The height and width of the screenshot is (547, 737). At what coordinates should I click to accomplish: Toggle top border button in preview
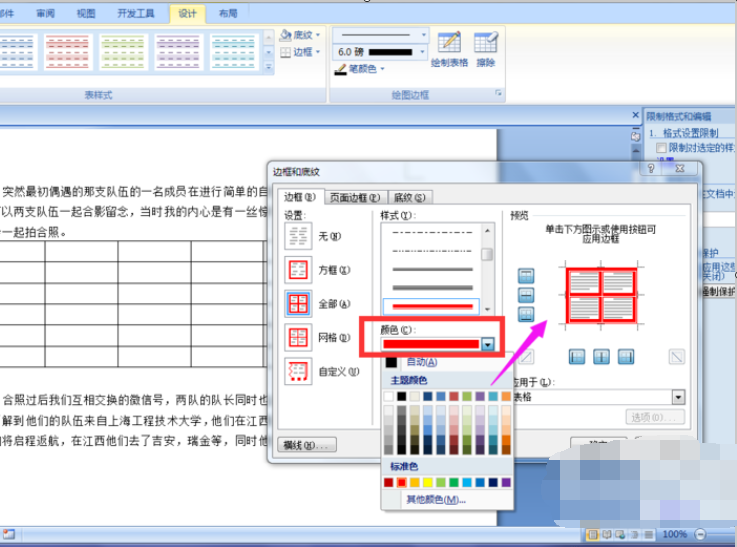coord(526,276)
